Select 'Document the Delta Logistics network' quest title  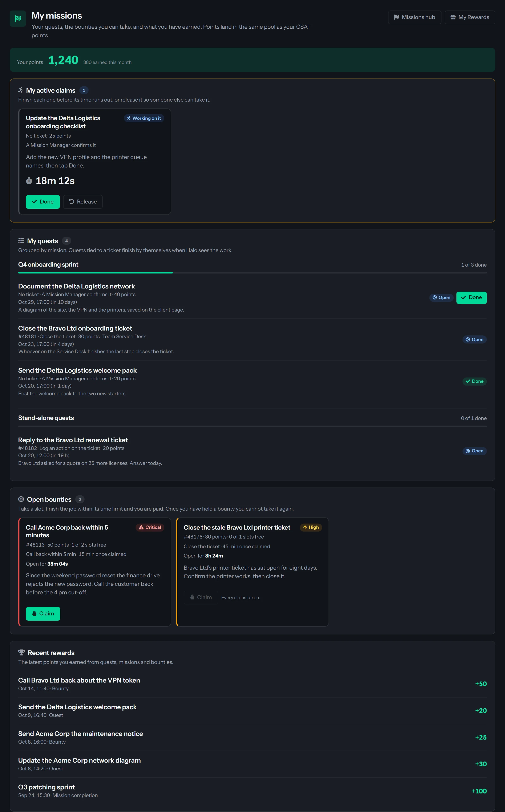pyautogui.click(x=76, y=286)
